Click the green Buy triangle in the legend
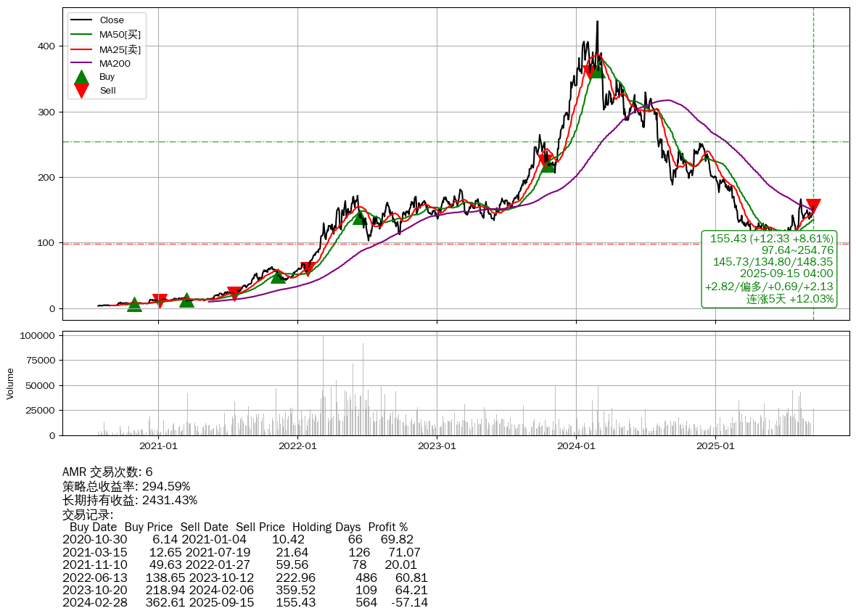The image size is (856, 616). [82, 78]
